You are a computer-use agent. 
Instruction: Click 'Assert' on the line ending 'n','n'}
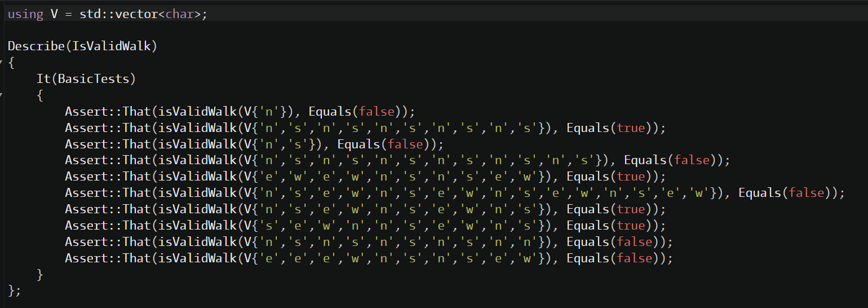86,243
